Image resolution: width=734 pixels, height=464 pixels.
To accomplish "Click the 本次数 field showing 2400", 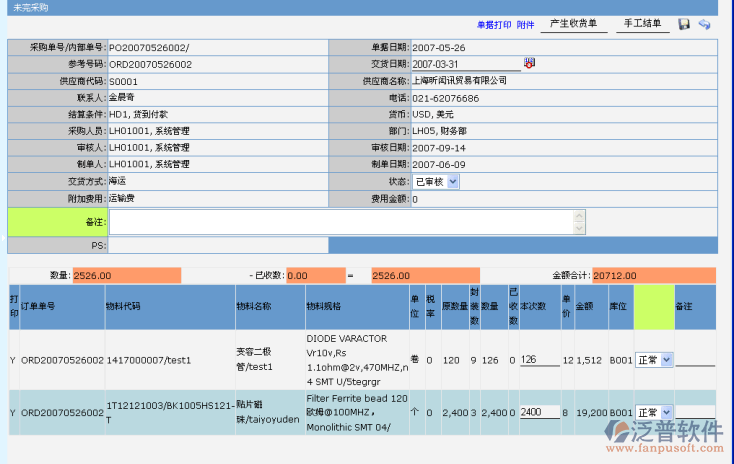I will [539, 412].
